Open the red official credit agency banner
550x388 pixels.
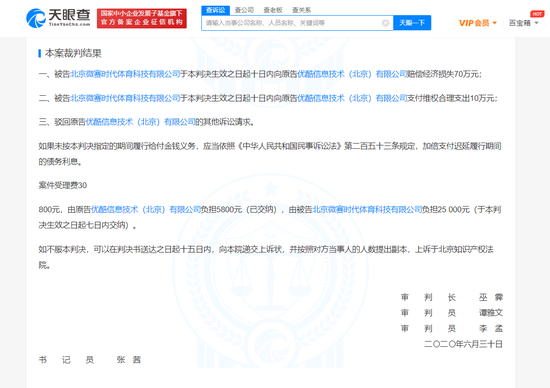pos(142,18)
